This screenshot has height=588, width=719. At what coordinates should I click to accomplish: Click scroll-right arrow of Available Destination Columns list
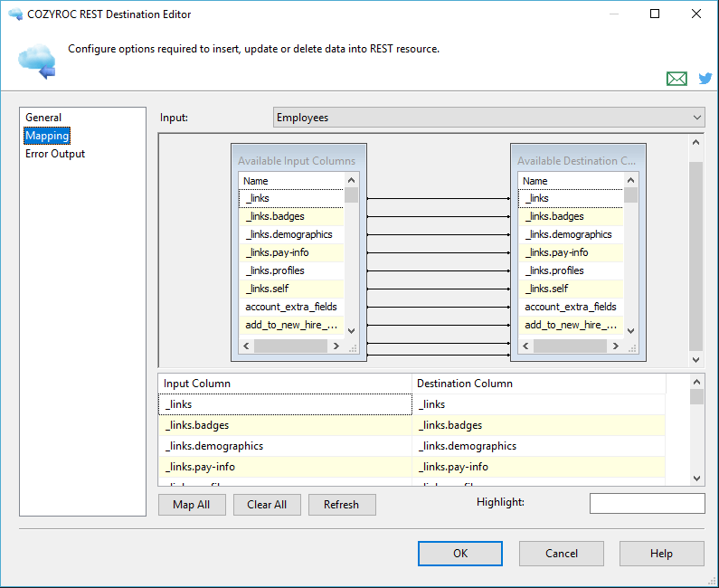(616, 346)
